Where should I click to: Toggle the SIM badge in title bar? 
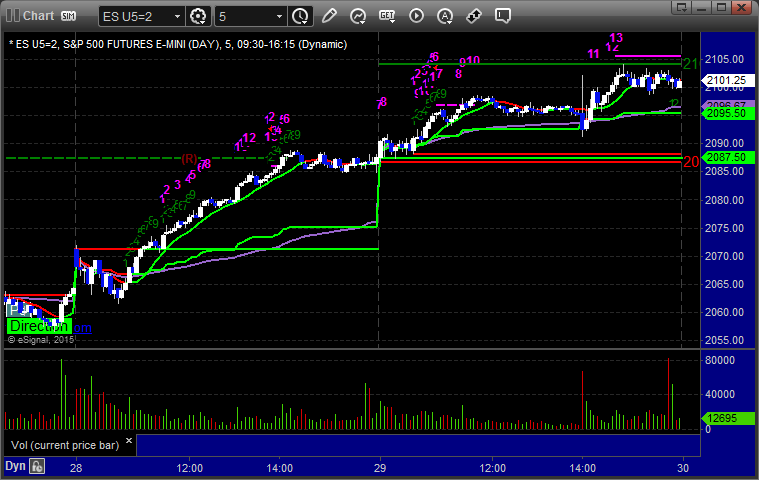click(x=68, y=16)
